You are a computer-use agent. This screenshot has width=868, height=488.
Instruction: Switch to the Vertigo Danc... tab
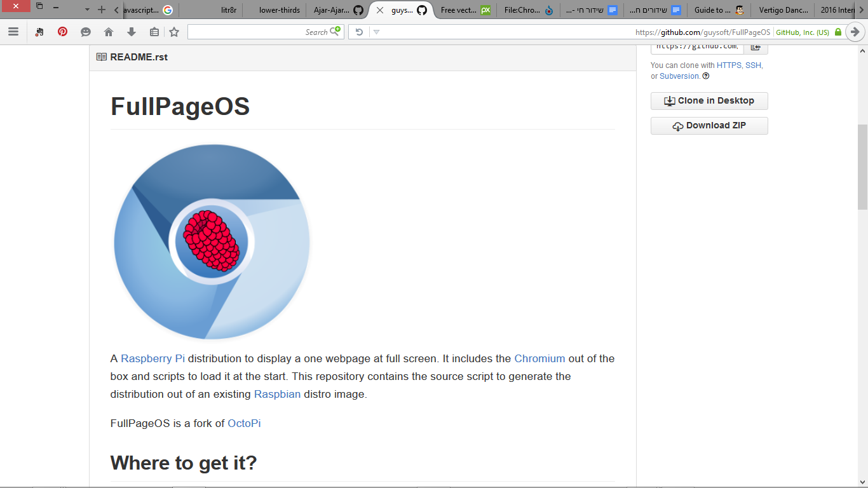pyautogui.click(x=782, y=10)
